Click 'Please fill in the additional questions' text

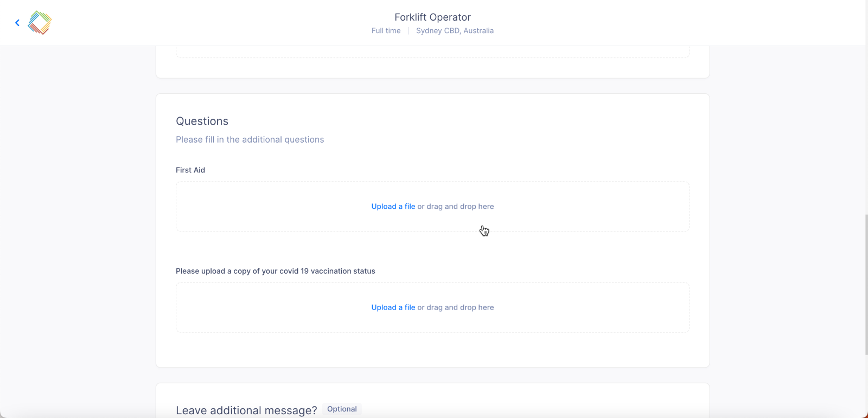pos(250,140)
